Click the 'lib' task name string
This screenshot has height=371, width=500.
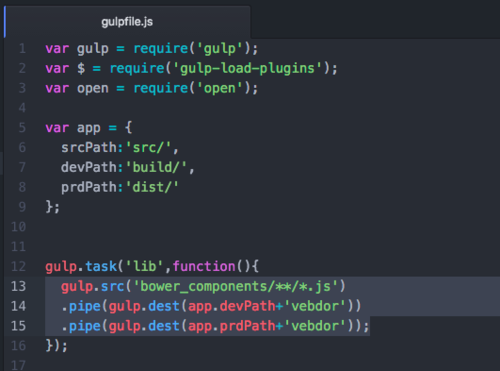tap(145, 266)
